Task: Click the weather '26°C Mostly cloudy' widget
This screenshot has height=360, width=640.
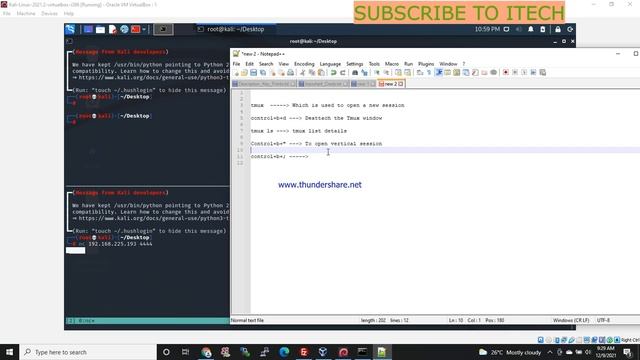Action: click(510, 352)
